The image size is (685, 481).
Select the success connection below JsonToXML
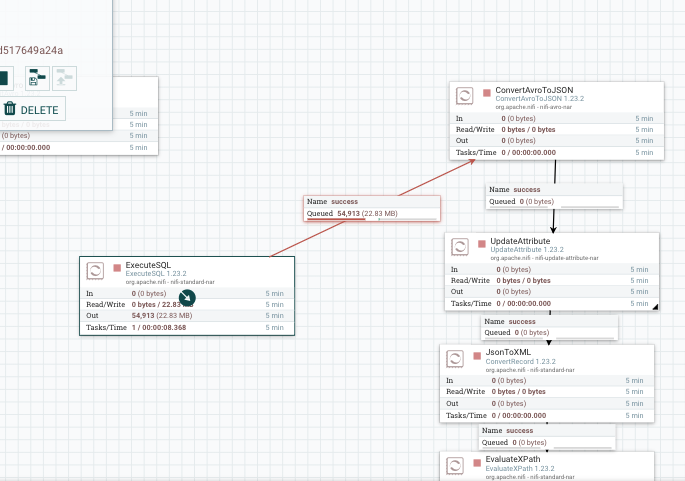(547, 436)
